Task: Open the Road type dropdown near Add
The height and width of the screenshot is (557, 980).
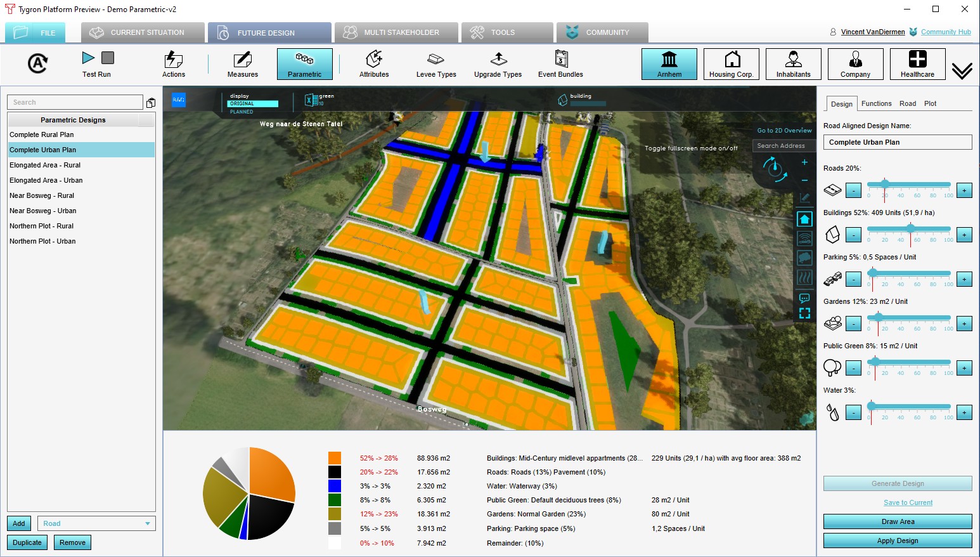Action: 96,523
